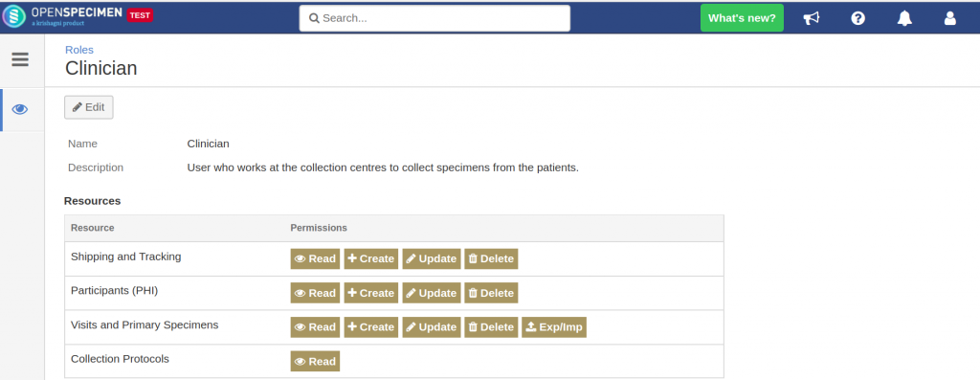Click Update permission for Participants (PHI)
Viewport: 980px width, 380px height.
coord(432,293)
